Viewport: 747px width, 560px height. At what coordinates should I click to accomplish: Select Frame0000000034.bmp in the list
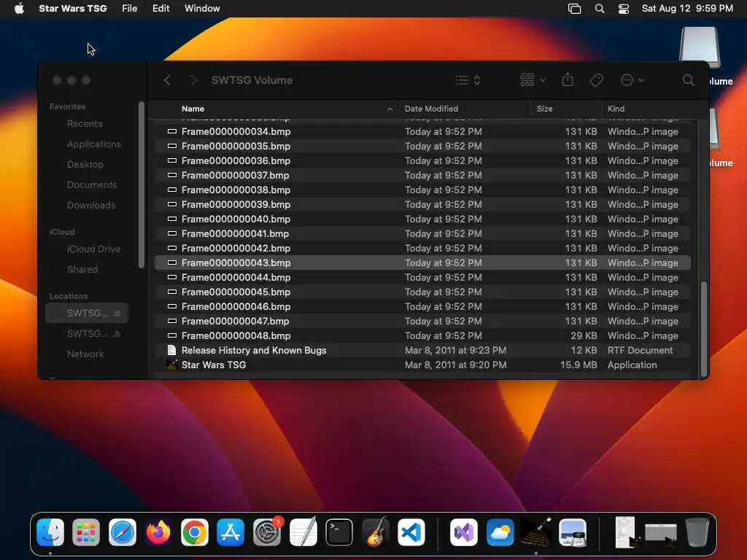click(x=422, y=132)
